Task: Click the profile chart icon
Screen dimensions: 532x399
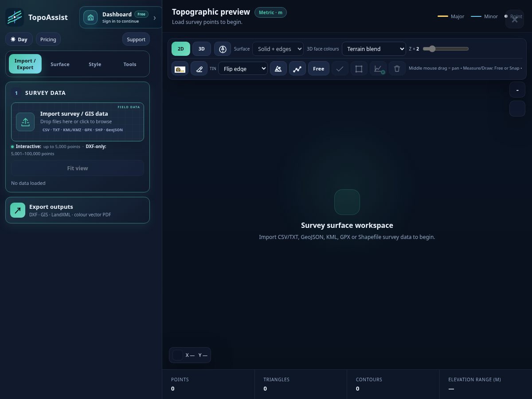Action: [x=378, y=69]
